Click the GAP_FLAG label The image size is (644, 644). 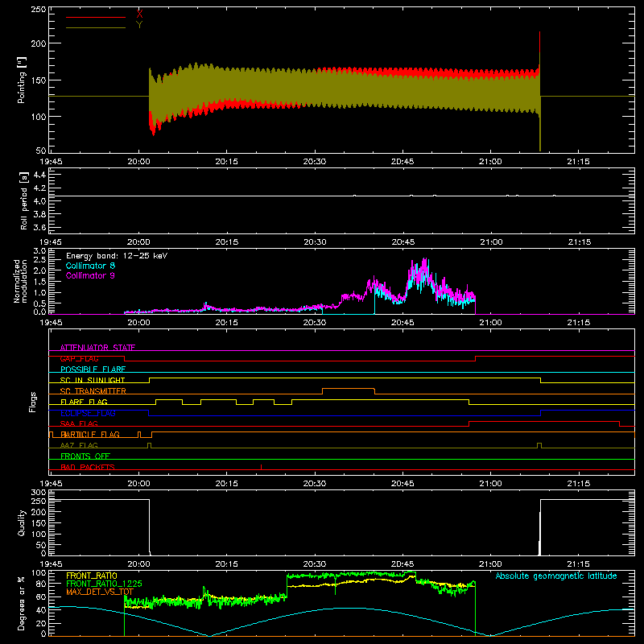(79, 358)
